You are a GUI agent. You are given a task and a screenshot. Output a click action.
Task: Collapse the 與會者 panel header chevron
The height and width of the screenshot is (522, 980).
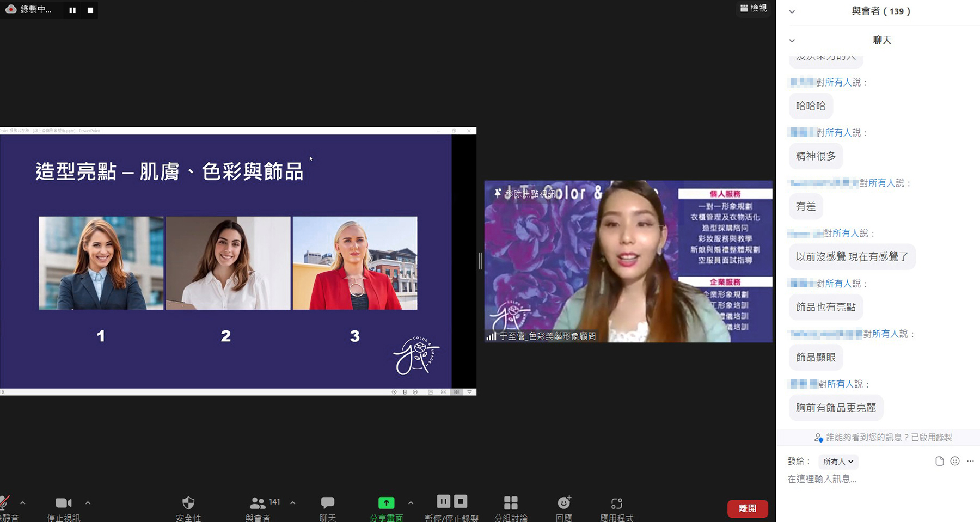point(792,11)
